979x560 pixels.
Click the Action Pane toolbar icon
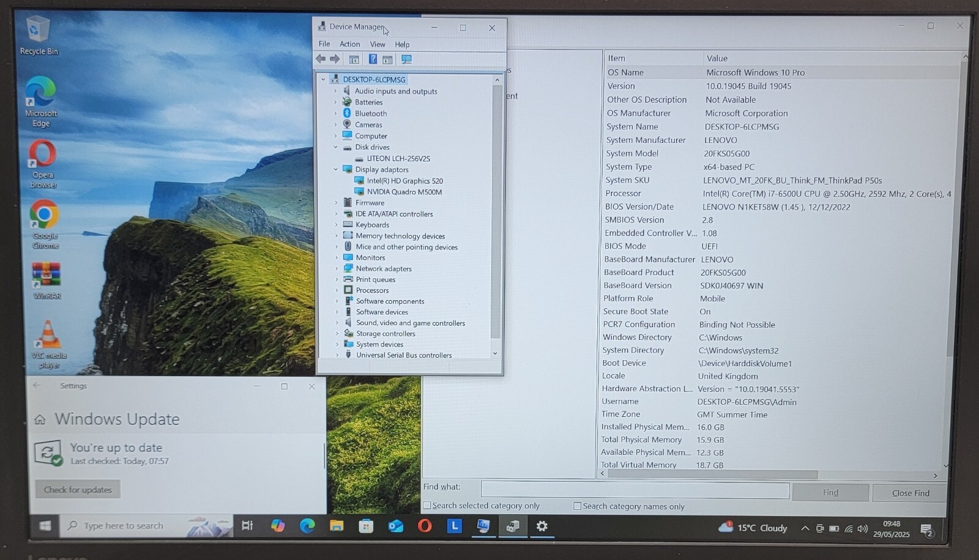(x=387, y=59)
